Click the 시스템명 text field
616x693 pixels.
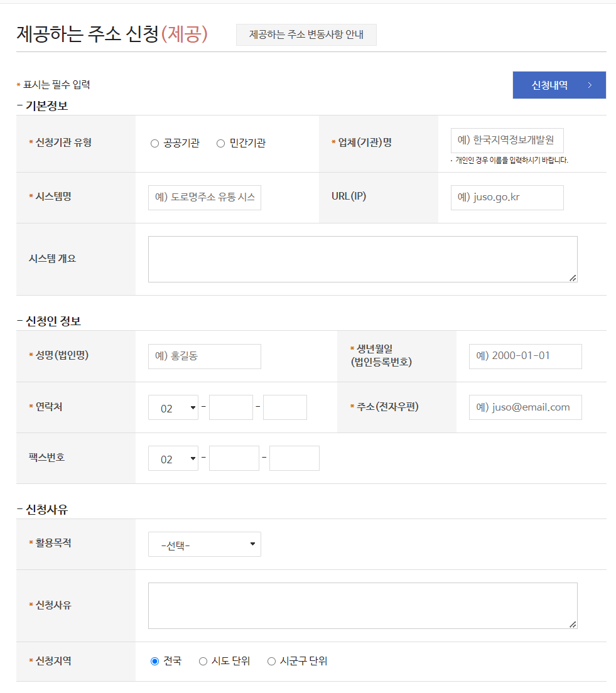click(205, 198)
